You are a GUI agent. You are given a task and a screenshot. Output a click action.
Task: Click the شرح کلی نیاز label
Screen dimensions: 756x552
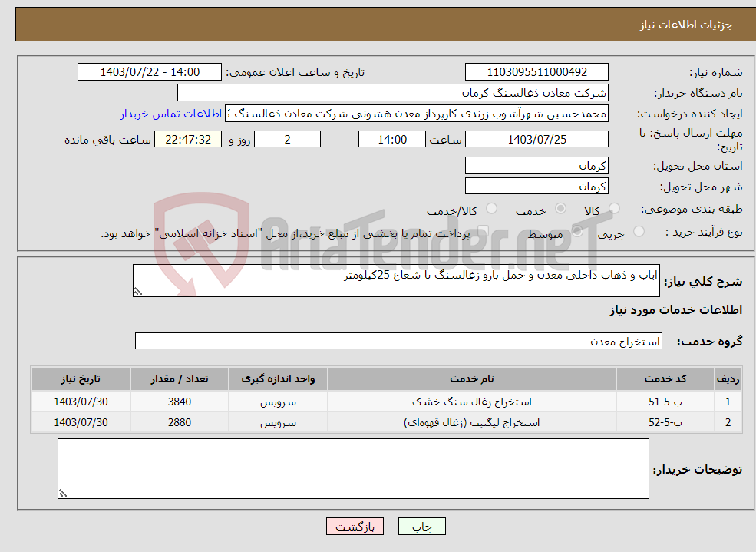[x=703, y=282]
